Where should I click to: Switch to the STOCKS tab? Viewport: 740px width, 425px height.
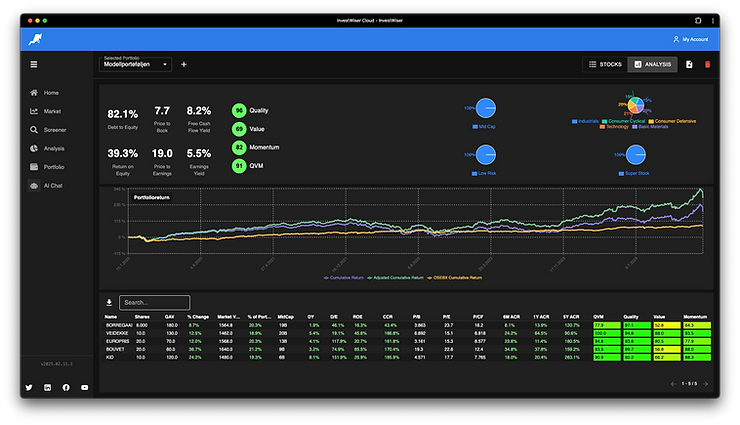pyautogui.click(x=605, y=65)
